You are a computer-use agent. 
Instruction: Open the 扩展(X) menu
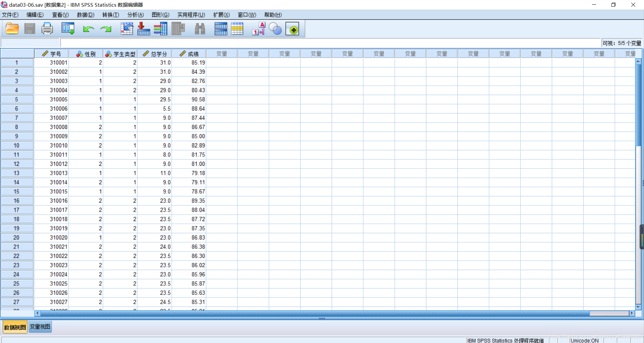tap(221, 15)
